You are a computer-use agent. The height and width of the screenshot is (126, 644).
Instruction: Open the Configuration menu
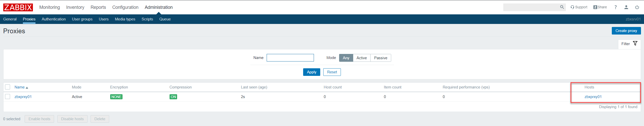(x=125, y=7)
